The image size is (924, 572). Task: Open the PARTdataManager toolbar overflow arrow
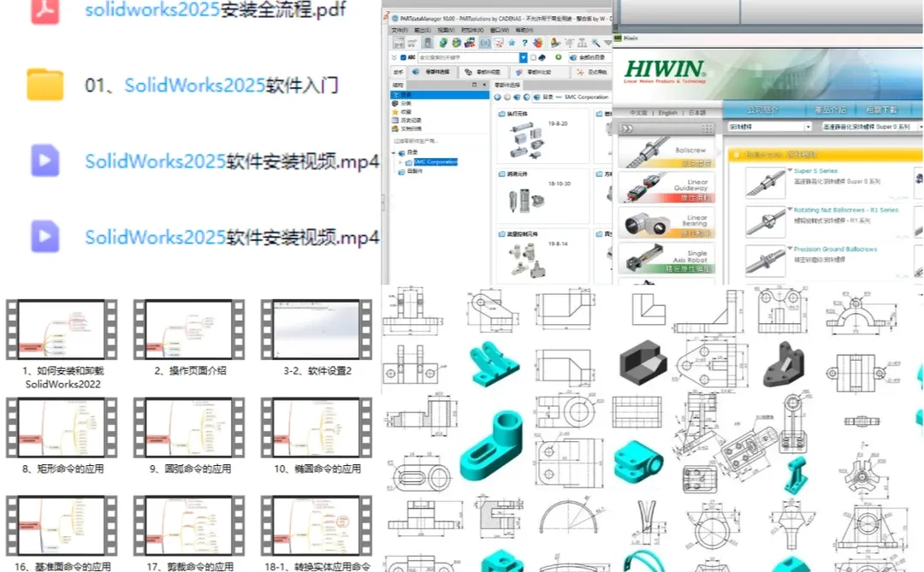pos(607,43)
